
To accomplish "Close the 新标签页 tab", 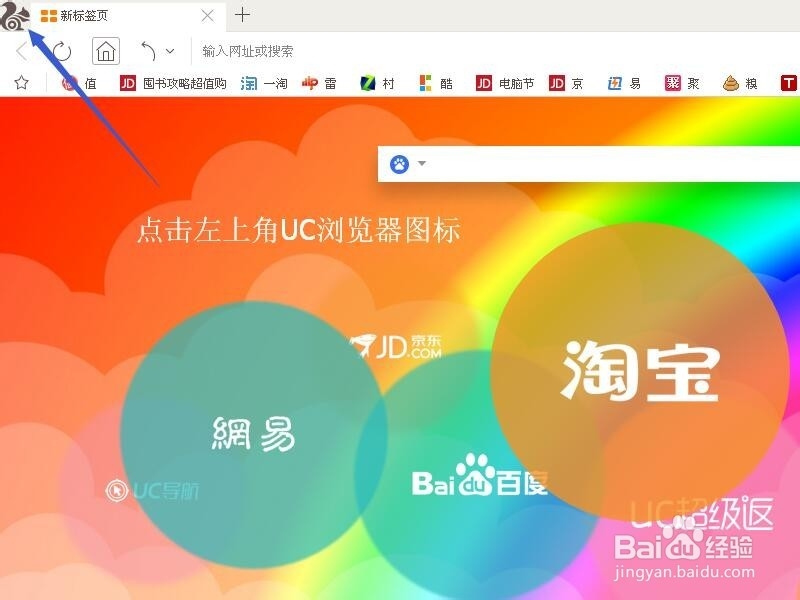I will [x=208, y=16].
